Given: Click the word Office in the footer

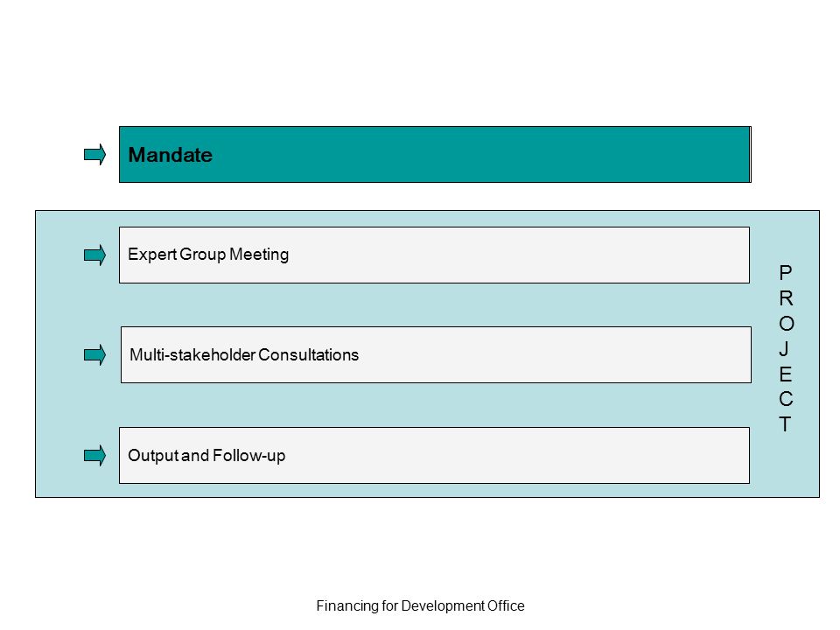Looking at the screenshot, I should click(506, 605).
